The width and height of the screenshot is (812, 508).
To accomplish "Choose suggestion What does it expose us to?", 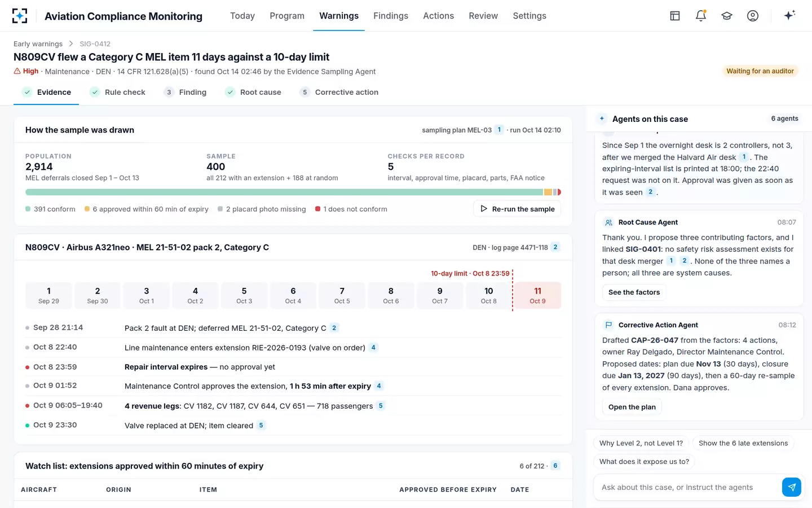I will [644, 462].
